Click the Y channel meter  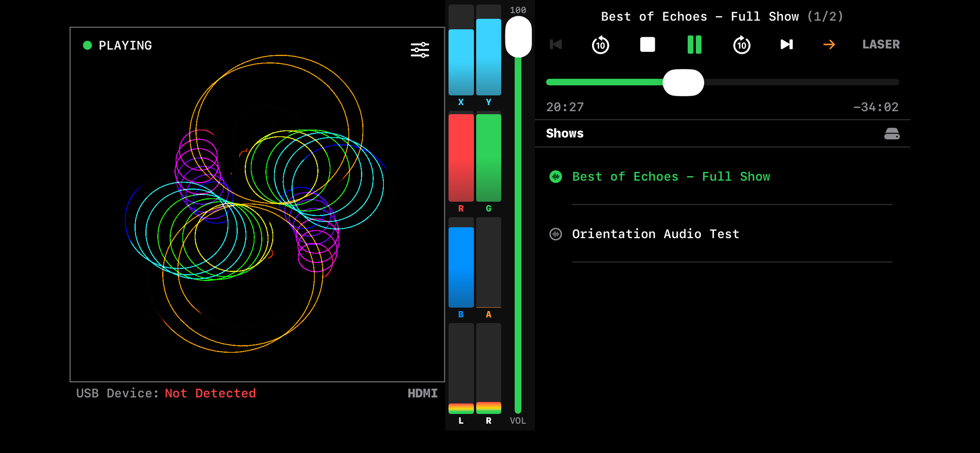click(489, 50)
